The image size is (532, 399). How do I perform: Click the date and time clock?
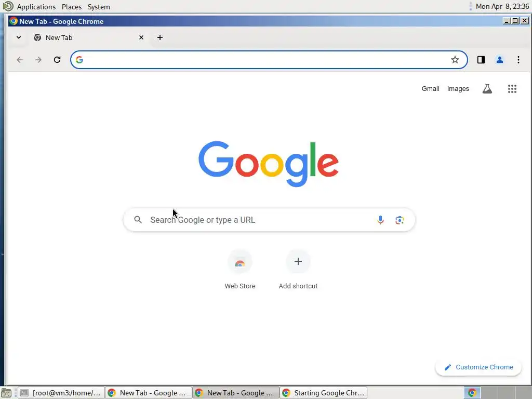502,6
